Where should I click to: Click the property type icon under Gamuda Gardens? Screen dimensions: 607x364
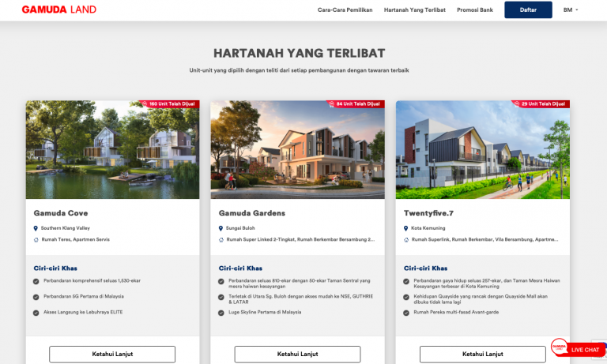point(221,239)
